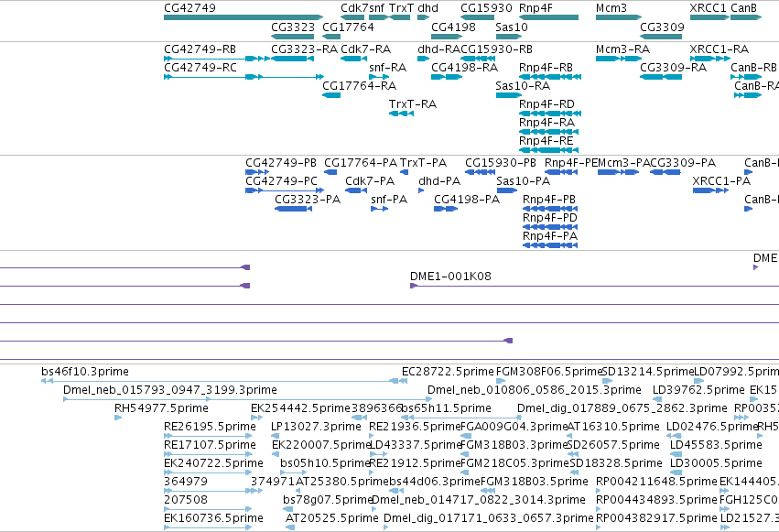Click the CG3309-RA transcript
Image resolution: width=779 pixels, height=532 pixels.
tap(661, 77)
